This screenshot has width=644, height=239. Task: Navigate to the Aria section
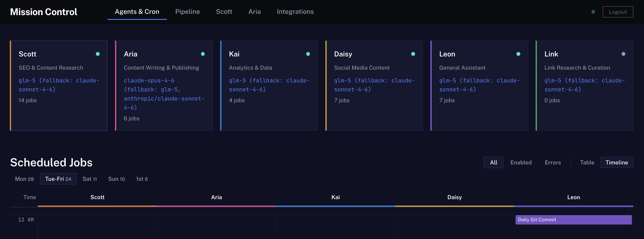tap(254, 12)
